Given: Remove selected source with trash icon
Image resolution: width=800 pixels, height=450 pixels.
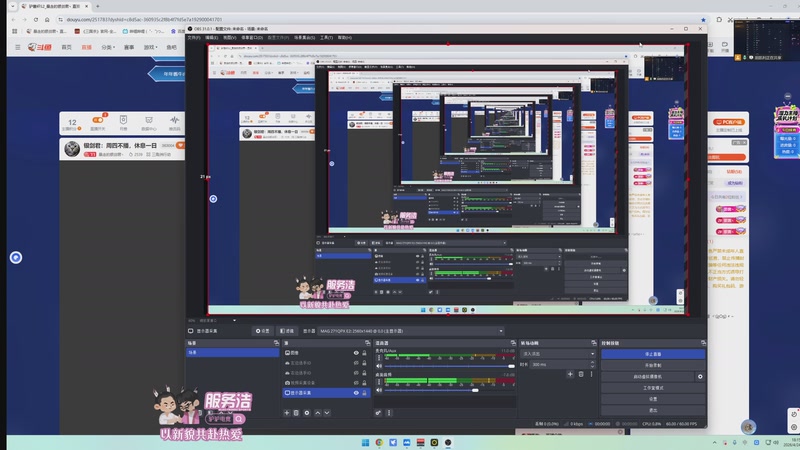Looking at the screenshot, I should point(296,413).
